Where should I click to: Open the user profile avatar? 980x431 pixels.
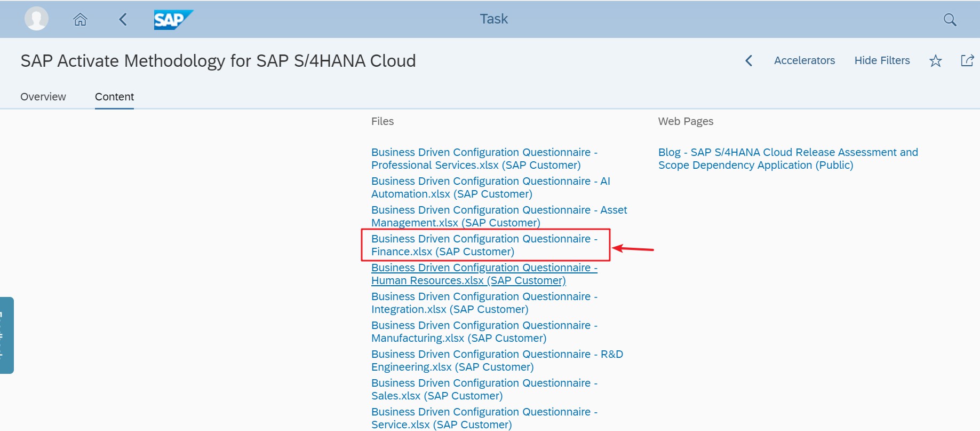coord(36,19)
